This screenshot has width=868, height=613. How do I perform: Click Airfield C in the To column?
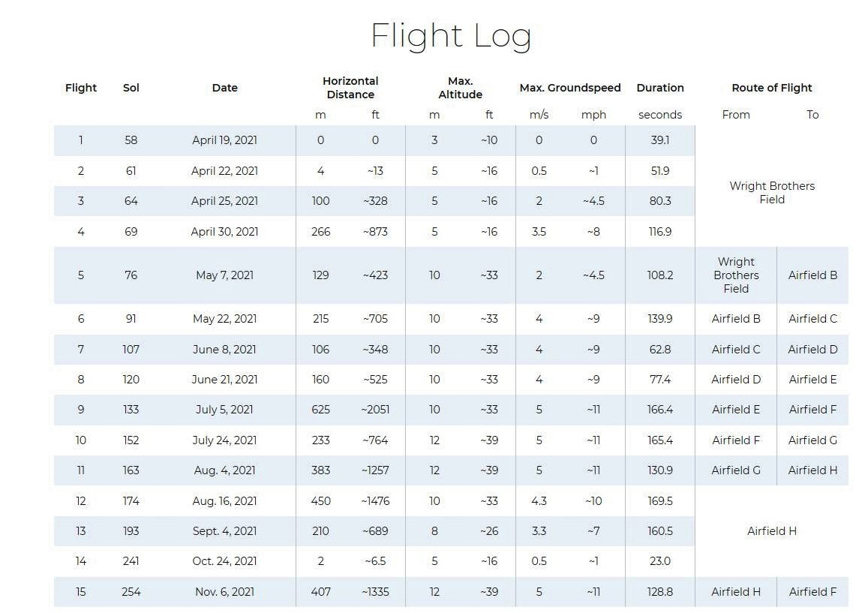tap(812, 319)
